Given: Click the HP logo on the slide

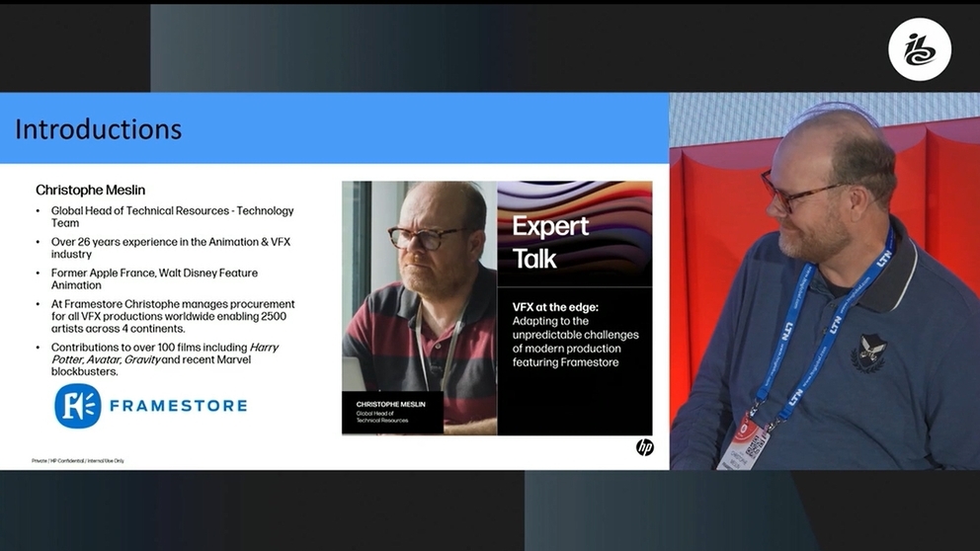Looking at the screenshot, I should [x=644, y=447].
